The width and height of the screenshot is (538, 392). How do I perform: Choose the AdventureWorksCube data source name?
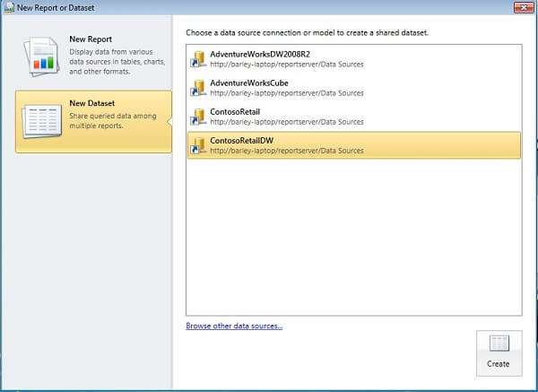click(249, 83)
